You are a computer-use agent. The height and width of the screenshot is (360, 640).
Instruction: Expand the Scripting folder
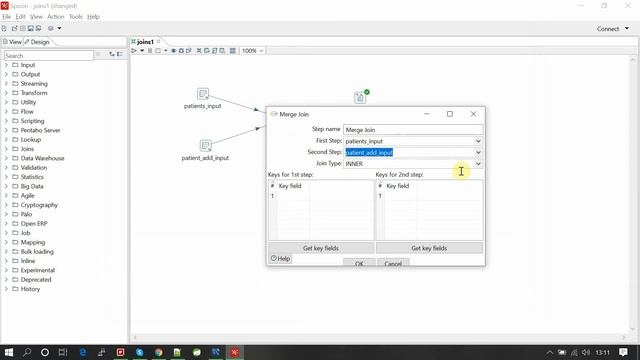[x=6, y=121]
